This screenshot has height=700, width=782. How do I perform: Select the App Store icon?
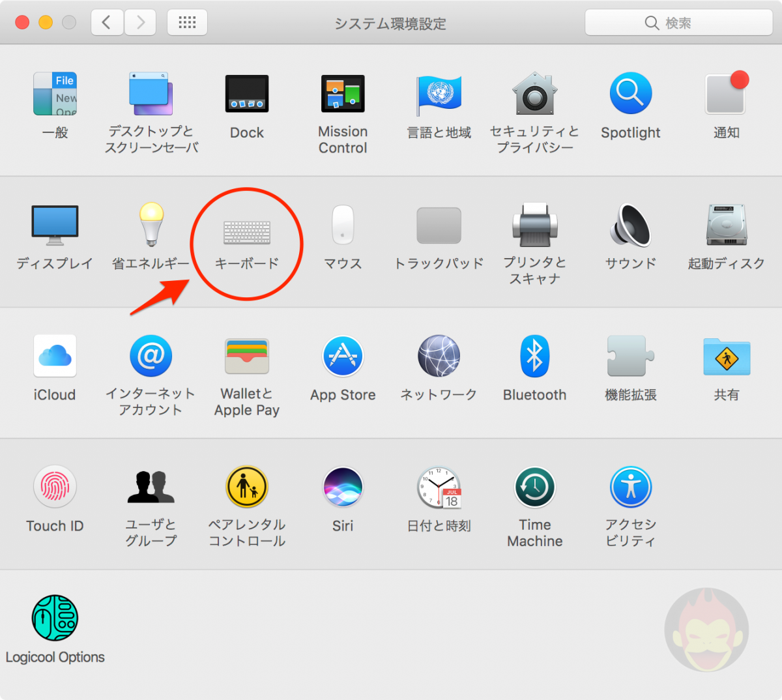coord(343,356)
